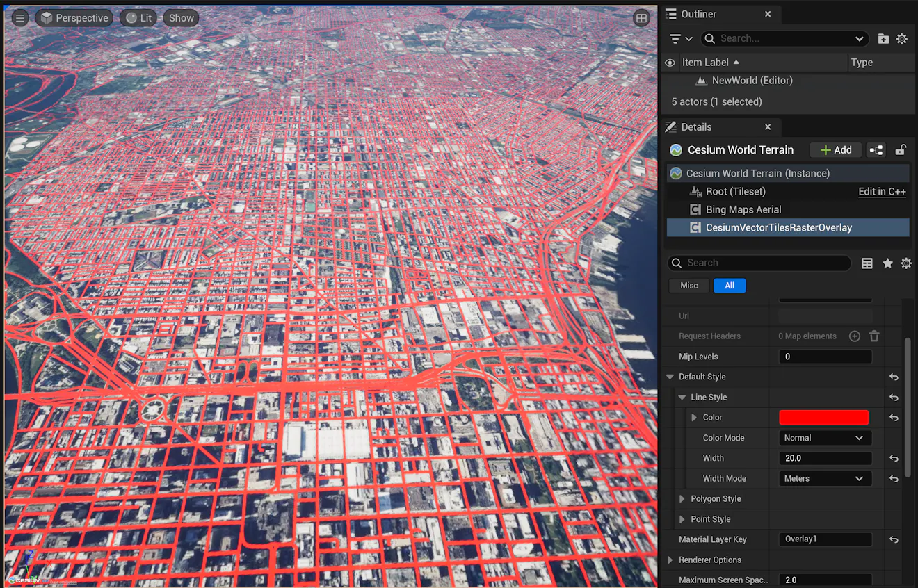Expand the Point Style section
The image size is (918, 588).
point(682,519)
